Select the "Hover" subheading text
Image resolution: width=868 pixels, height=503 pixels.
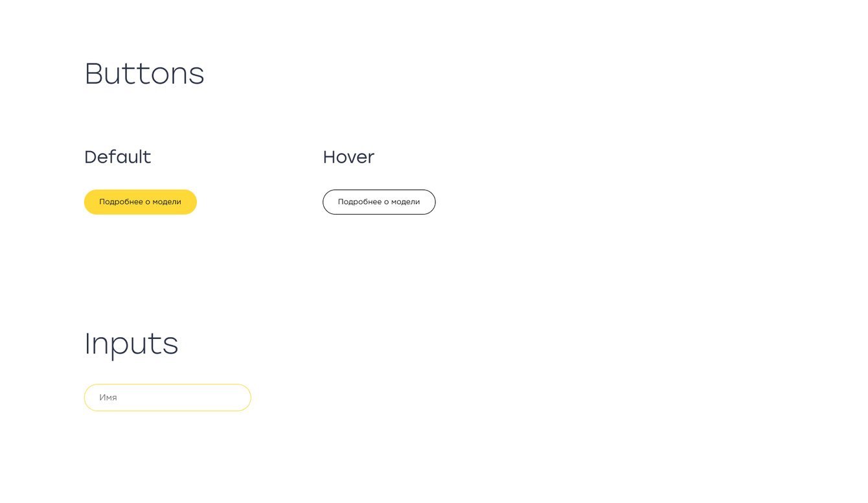click(x=348, y=157)
